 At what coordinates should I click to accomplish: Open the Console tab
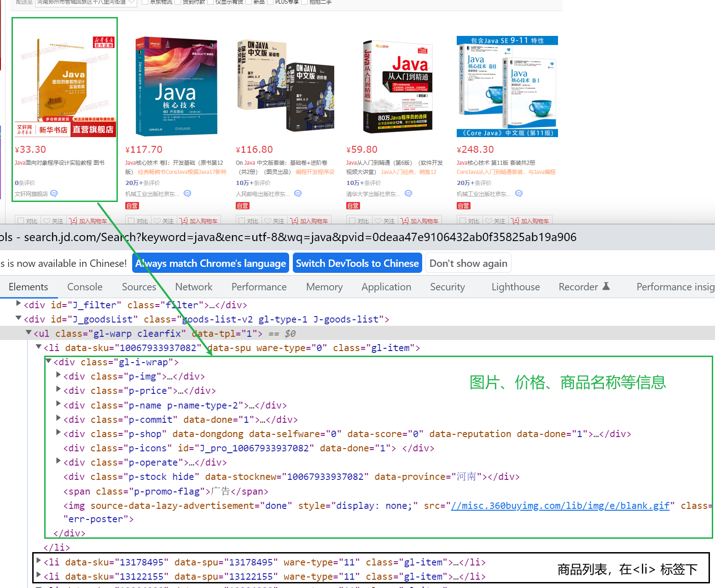pyautogui.click(x=85, y=287)
